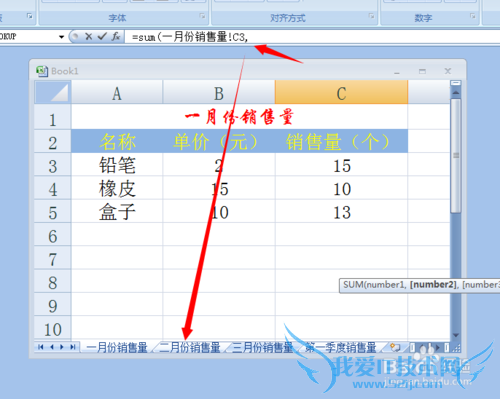The width and height of the screenshot is (500, 399).
Task: Click header cell 名称
Action: coord(117,141)
